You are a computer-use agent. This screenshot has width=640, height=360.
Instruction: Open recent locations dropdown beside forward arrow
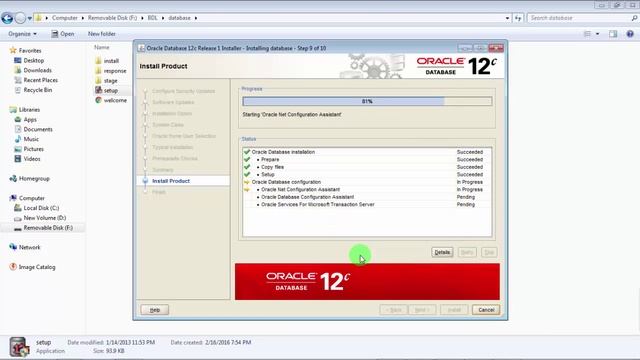(x=30, y=18)
